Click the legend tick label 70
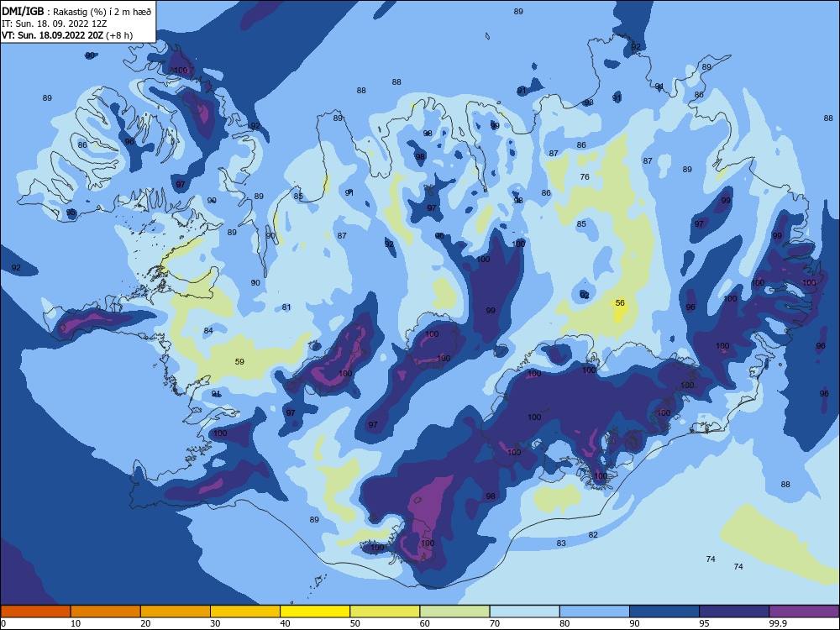The image size is (840, 630). [x=495, y=623]
